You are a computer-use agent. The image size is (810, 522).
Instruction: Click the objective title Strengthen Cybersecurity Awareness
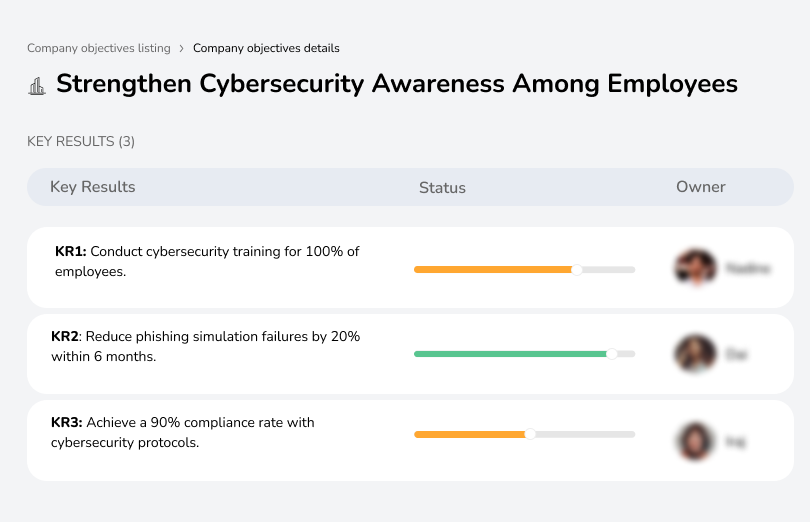pyautogui.click(x=397, y=84)
